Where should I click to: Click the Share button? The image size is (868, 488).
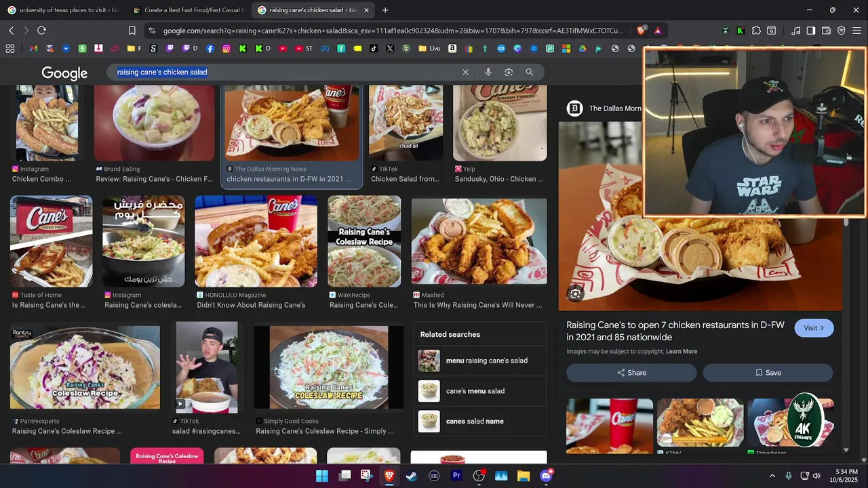(631, 373)
